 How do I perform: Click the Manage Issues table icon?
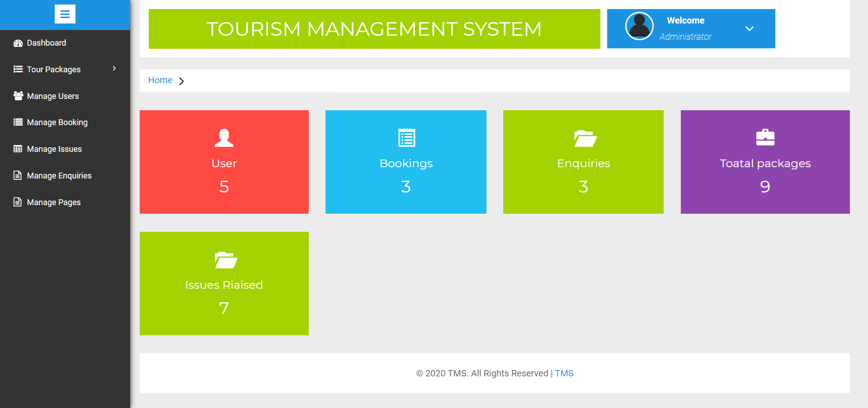[18, 149]
